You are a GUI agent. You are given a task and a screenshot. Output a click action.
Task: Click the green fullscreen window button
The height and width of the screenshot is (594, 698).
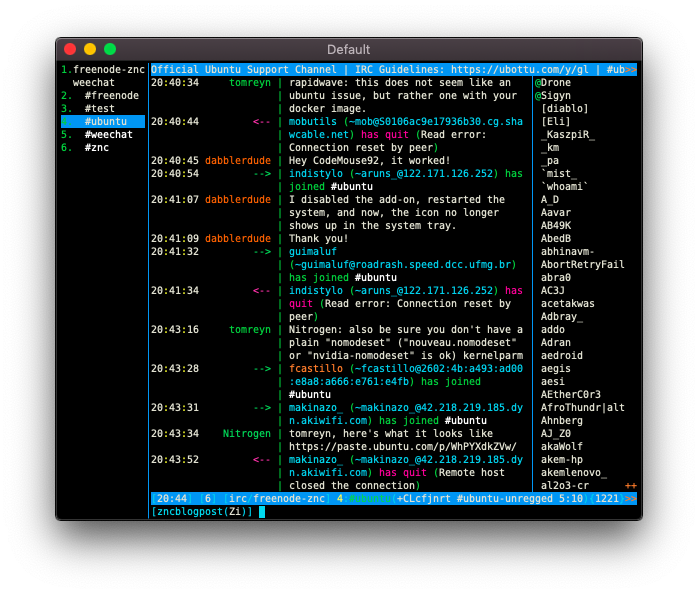click(x=110, y=49)
